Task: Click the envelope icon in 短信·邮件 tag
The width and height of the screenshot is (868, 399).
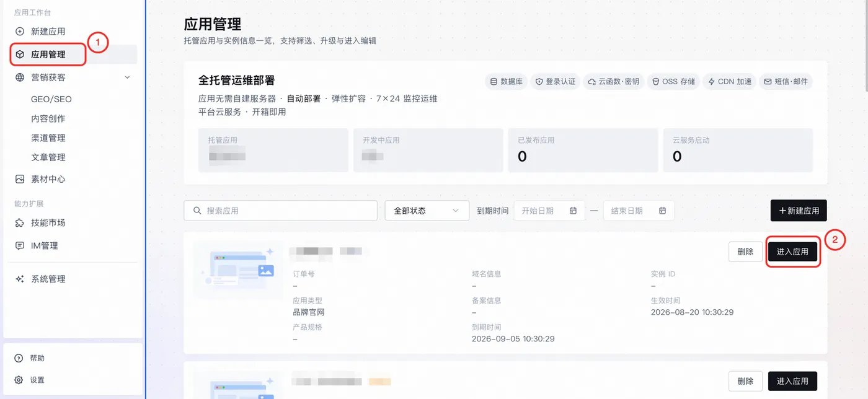Action: pos(768,82)
